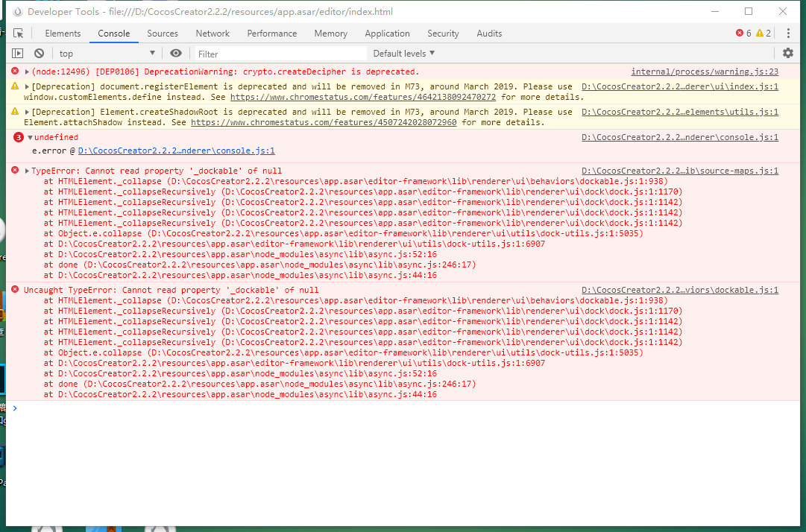Open the DevTools three-dot menu
This screenshot has width=806, height=532.
788,34
